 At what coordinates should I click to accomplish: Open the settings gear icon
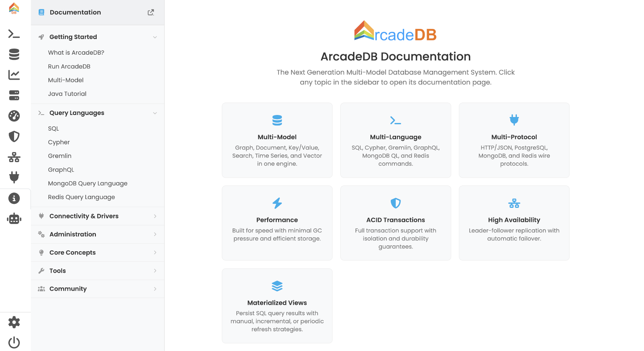[x=14, y=322]
